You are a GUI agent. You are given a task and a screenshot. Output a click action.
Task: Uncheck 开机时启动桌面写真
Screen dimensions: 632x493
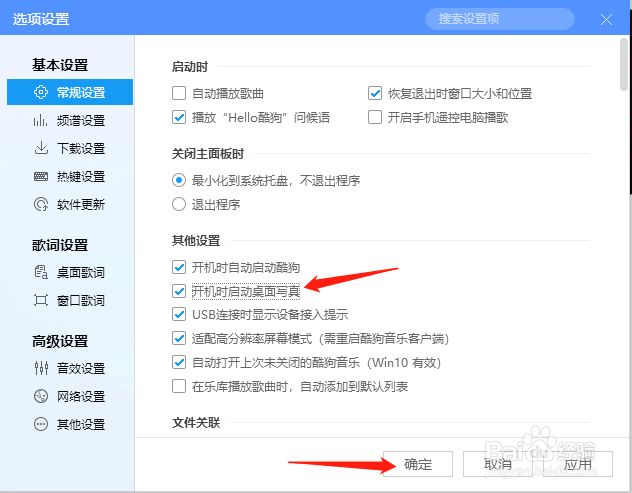tap(179, 291)
